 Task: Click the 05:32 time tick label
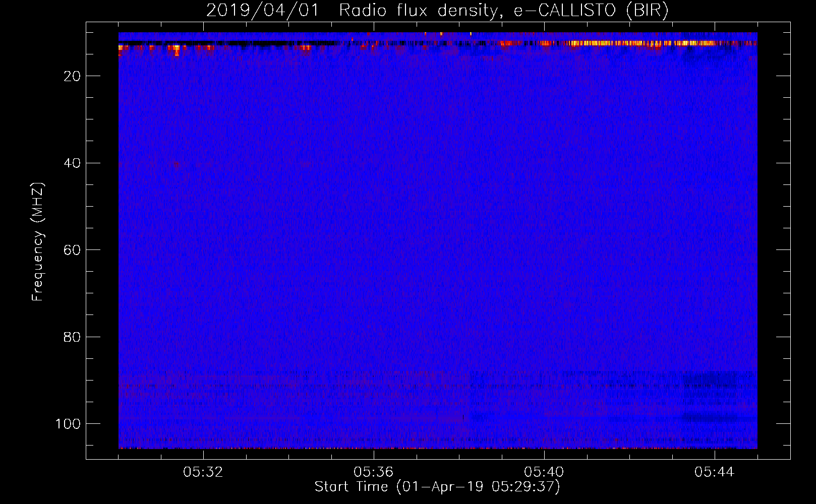[203, 472]
